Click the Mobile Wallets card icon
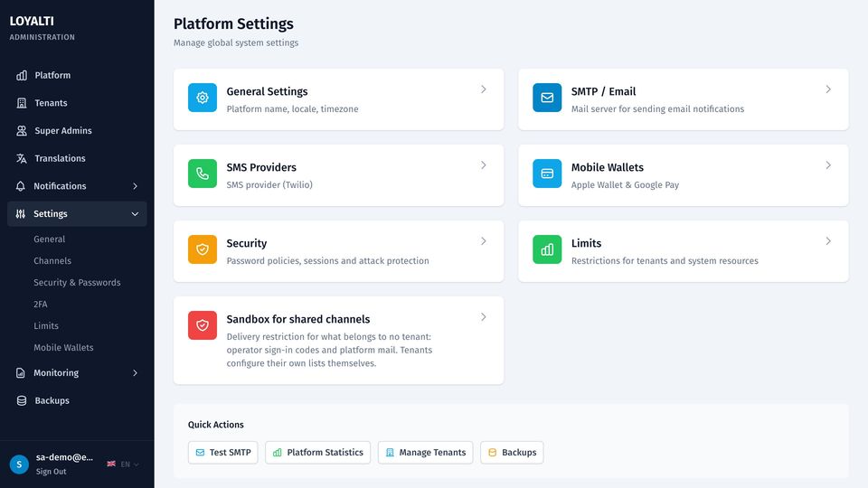Image resolution: width=868 pixels, height=488 pixels. [x=547, y=174]
